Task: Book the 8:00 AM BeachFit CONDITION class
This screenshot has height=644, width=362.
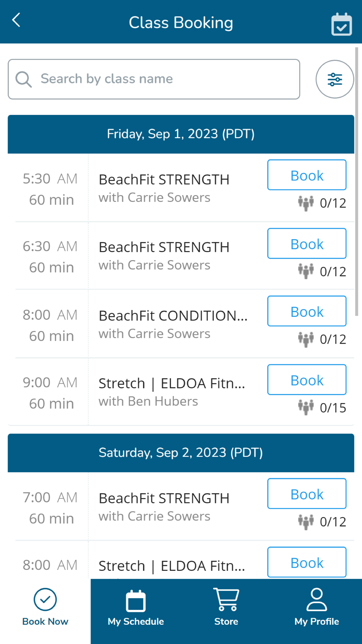Action: point(307,311)
